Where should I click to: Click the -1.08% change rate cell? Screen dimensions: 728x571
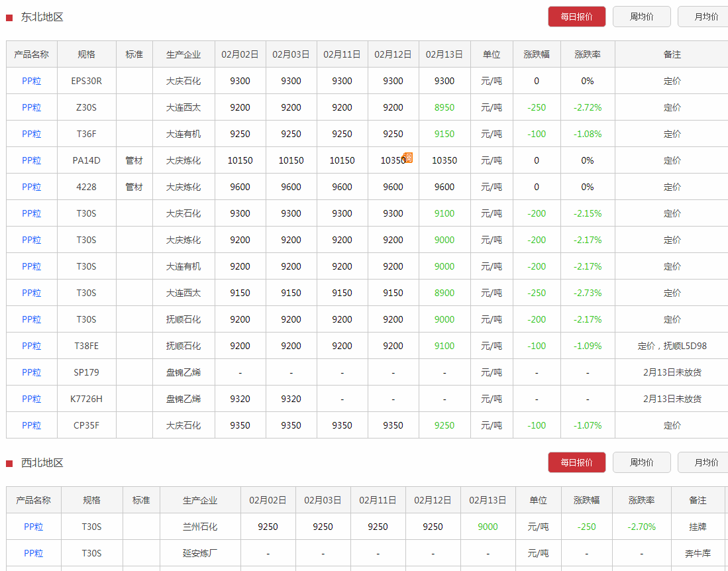tap(588, 134)
